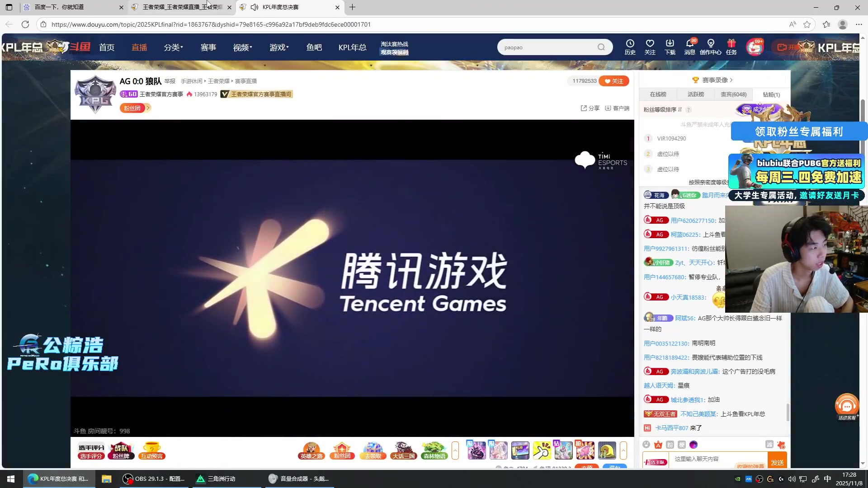Open the 森林物语 gift icon
868x488 pixels.
pos(434,450)
